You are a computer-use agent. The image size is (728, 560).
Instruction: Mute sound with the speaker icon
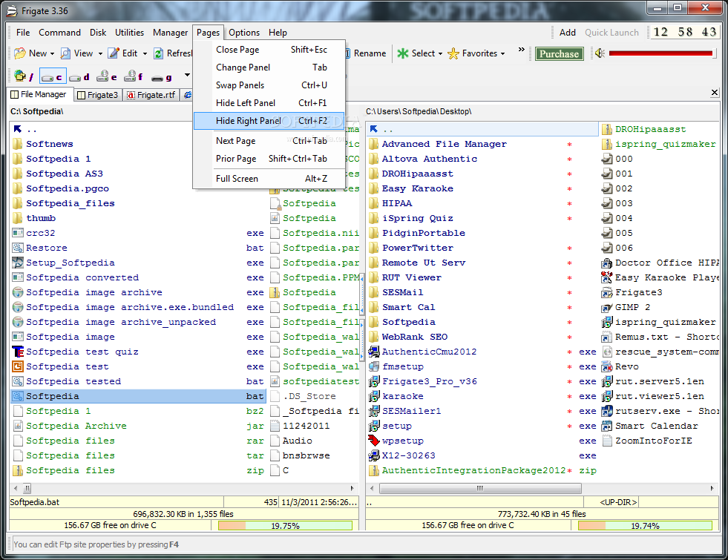(600, 53)
